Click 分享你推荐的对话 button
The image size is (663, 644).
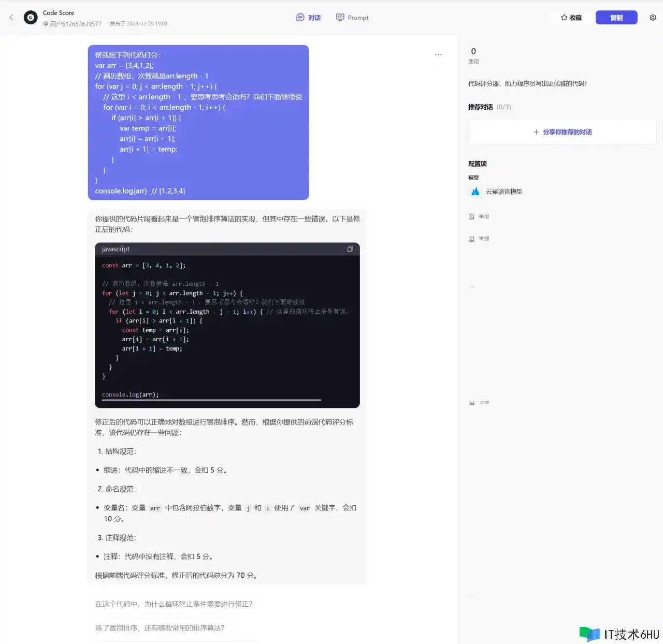562,132
